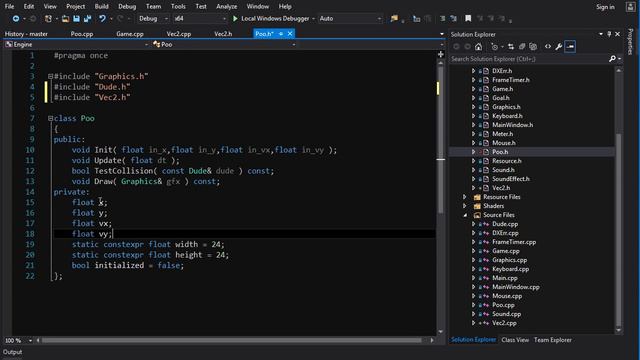This screenshot has height=360, width=640.
Task: Expand the Shaders folder
Action: click(465, 206)
